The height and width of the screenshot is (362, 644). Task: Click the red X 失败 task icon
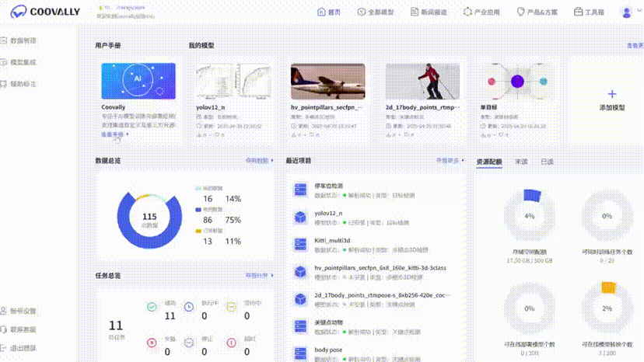coord(152,343)
